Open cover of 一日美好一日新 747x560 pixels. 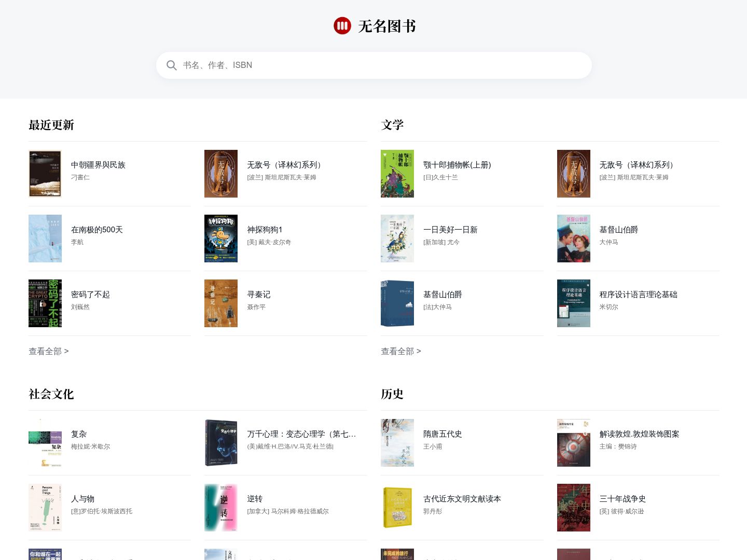(397, 239)
